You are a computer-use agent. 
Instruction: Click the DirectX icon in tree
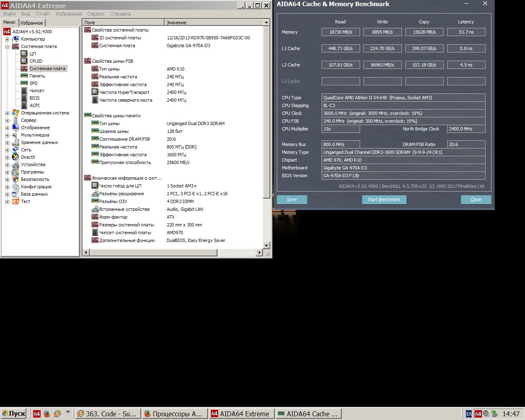pyautogui.click(x=16, y=157)
